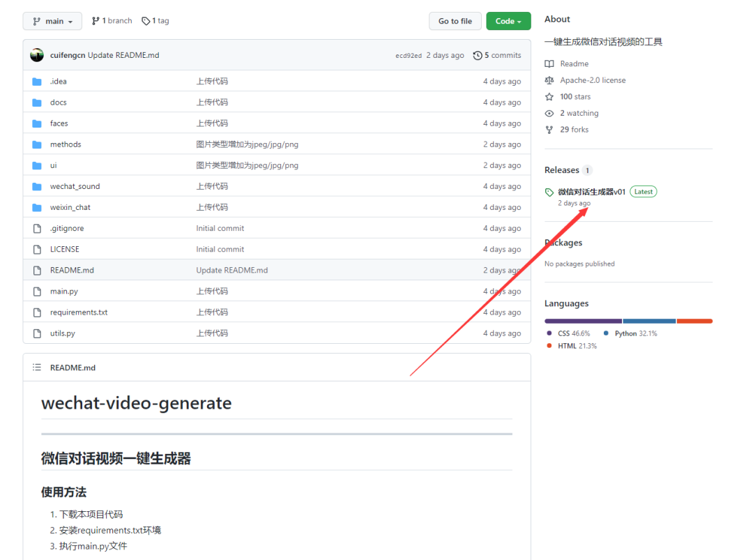
Task: Click the commits history clock icon
Action: [478, 55]
